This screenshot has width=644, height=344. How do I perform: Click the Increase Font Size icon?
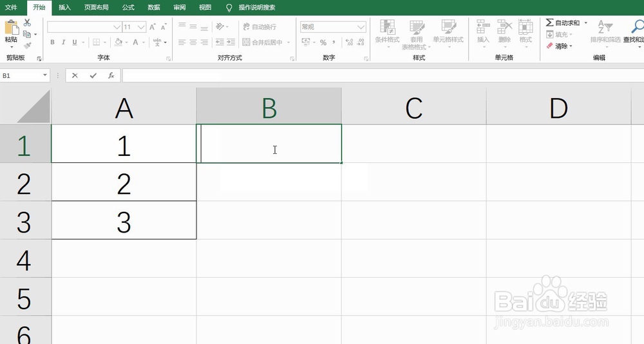(x=153, y=27)
